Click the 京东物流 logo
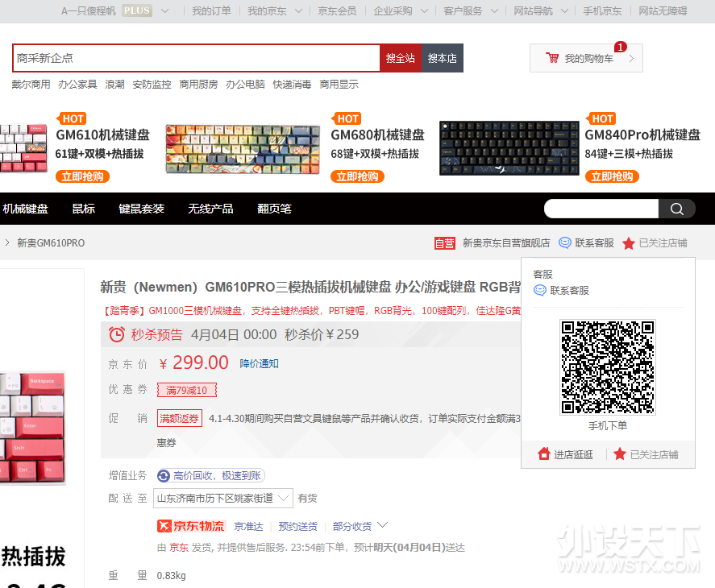Screen dimensions: 715x588 tap(191, 526)
